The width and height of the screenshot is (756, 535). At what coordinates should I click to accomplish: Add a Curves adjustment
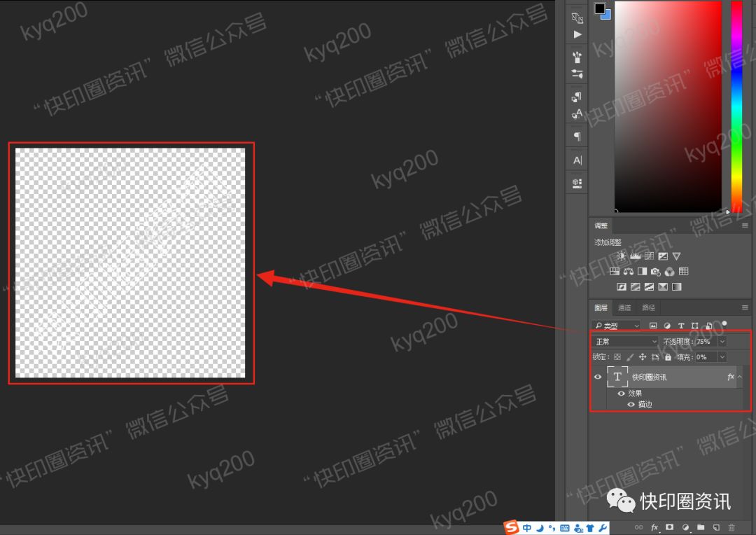click(x=650, y=256)
